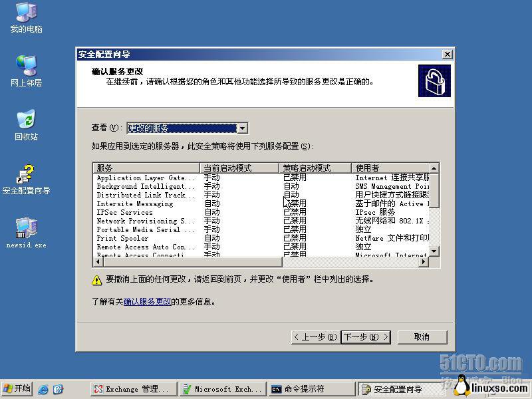This screenshot has width=532, height=399.
Task: Cancel the wizard with 取消
Action: coord(422,337)
